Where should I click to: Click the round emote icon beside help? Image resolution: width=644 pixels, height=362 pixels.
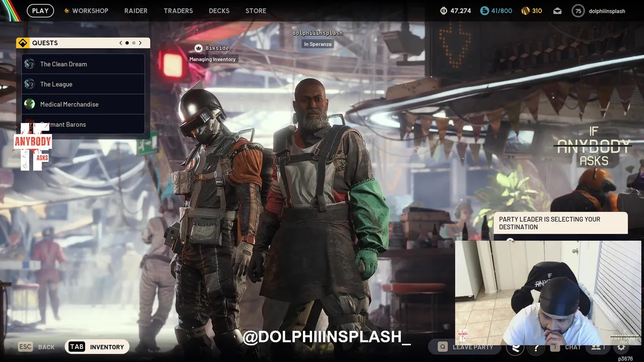[x=515, y=347]
